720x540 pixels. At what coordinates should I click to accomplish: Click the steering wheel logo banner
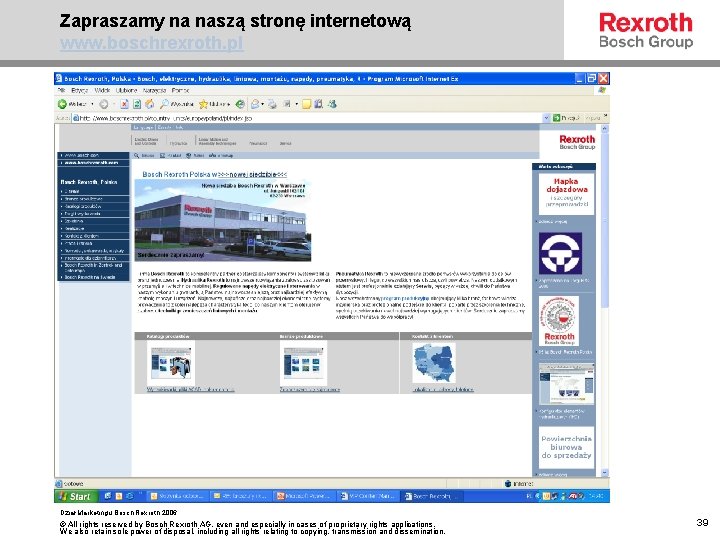[x=560, y=253]
